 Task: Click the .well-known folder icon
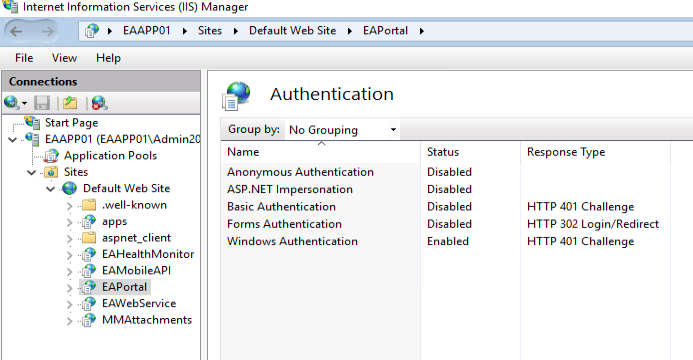click(x=89, y=205)
